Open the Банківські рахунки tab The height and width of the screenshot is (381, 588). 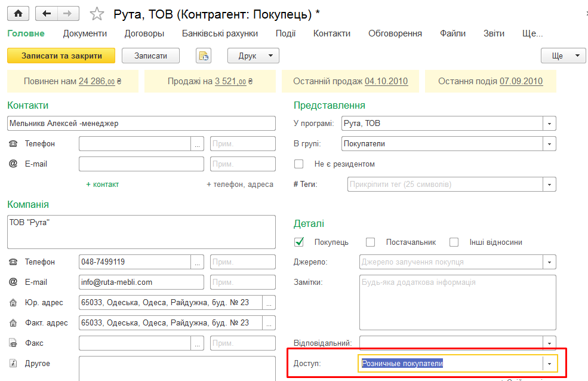point(220,33)
